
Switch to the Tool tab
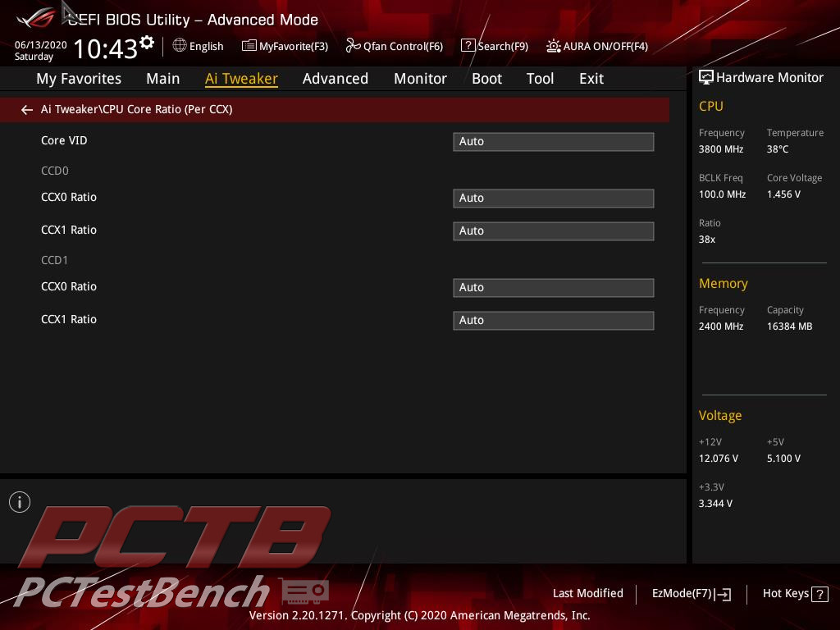[540, 79]
